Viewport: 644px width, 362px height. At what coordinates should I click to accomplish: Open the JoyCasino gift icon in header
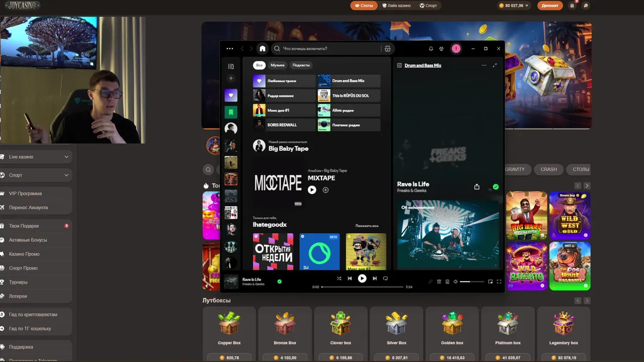pos(572,6)
